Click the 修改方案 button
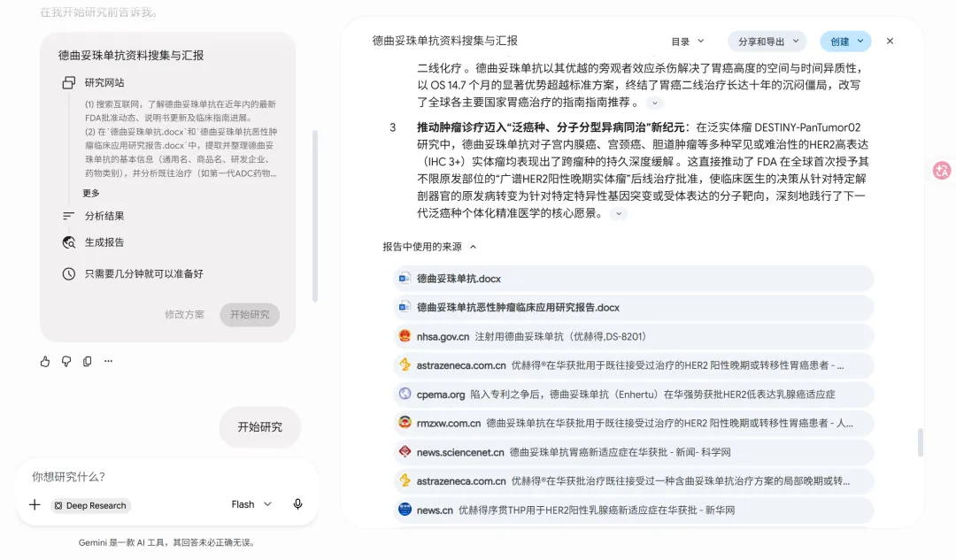 (185, 314)
